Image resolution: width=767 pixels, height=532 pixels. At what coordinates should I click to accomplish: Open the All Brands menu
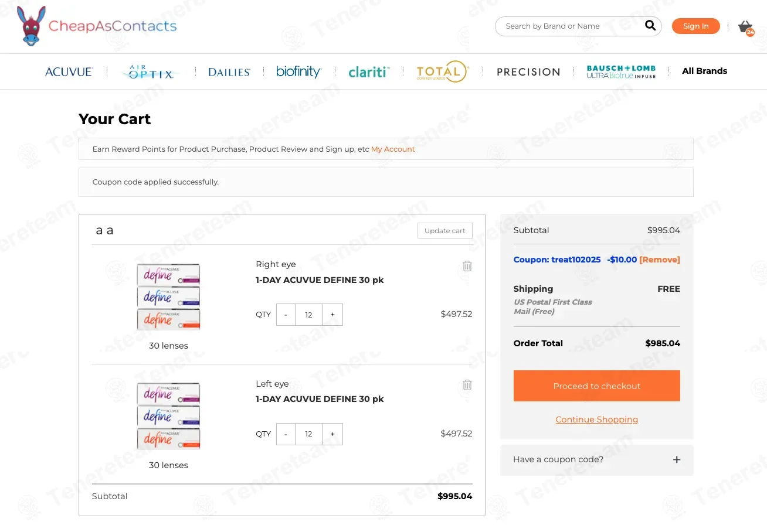tap(704, 71)
